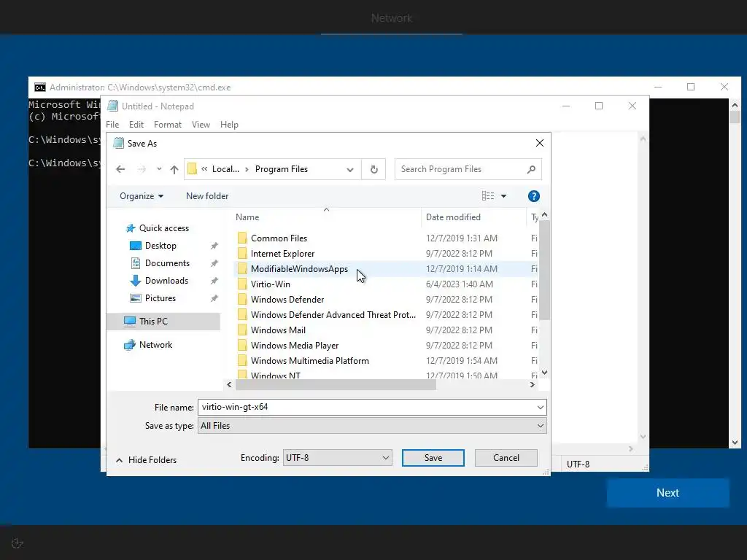Expand address bar path dropdown
This screenshot has width=747, height=560.
pos(350,169)
